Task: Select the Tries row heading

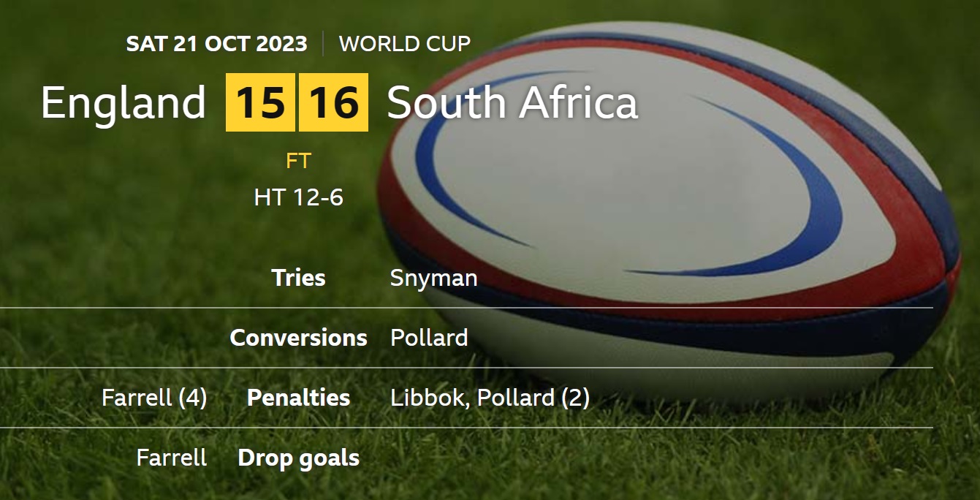Action: (x=298, y=278)
